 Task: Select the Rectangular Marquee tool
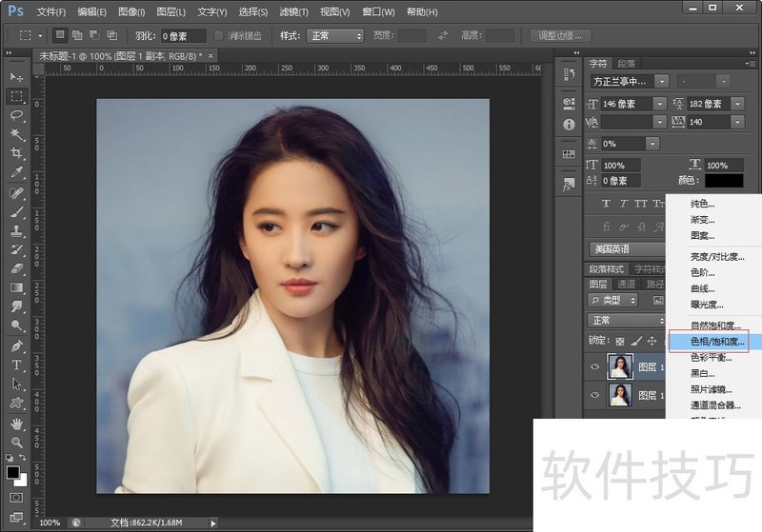(16, 96)
